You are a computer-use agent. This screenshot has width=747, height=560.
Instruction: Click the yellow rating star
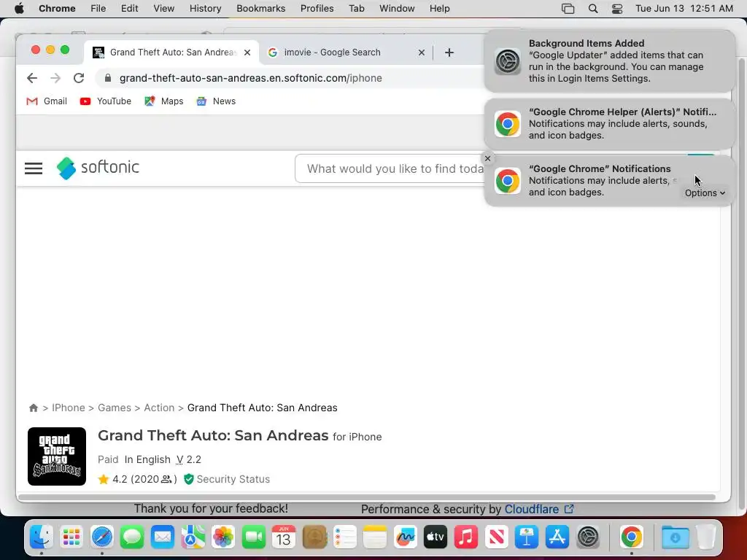coord(104,479)
